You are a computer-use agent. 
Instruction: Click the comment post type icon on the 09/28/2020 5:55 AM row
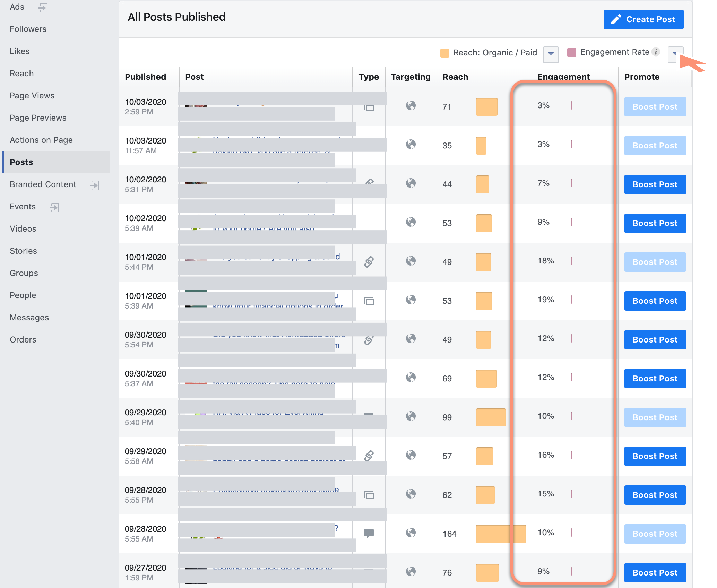(369, 533)
